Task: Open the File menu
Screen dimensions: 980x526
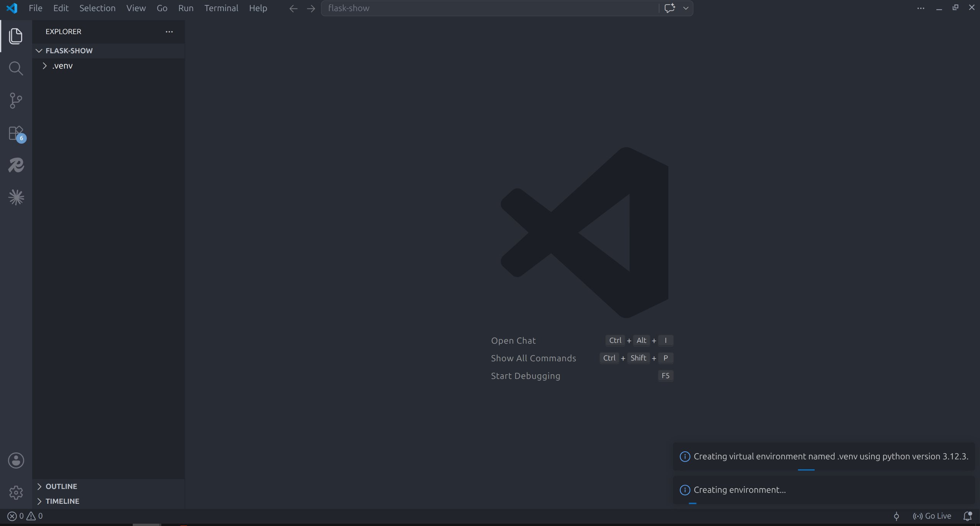Action: click(36, 8)
